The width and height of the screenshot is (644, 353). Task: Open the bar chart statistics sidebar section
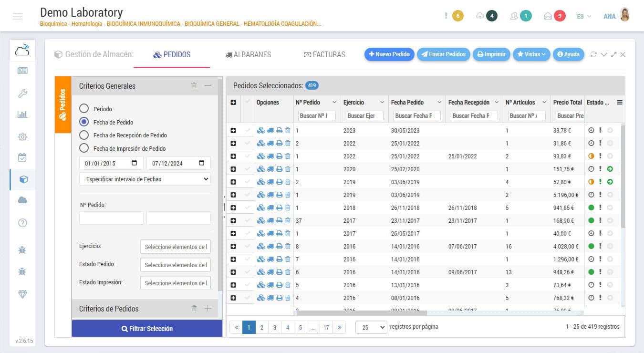click(x=22, y=114)
